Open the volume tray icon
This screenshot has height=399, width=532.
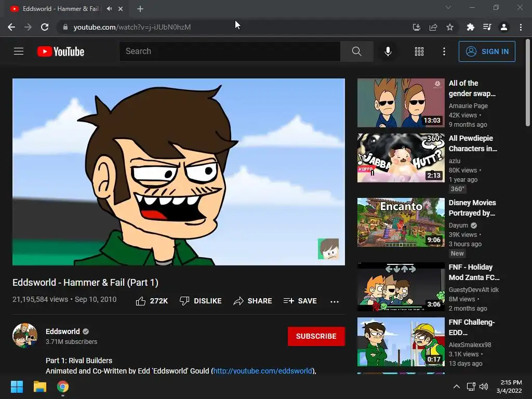484,387
